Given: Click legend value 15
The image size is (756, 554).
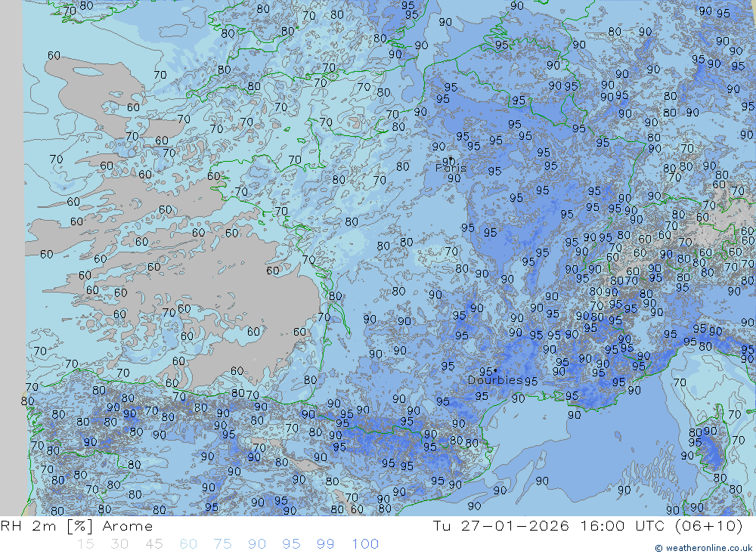Looking at the screenshot, I should [85, 544].
